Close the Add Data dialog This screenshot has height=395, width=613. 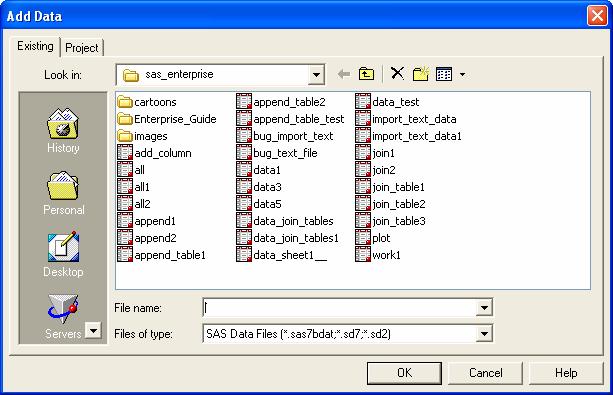(x=597, y=16)
